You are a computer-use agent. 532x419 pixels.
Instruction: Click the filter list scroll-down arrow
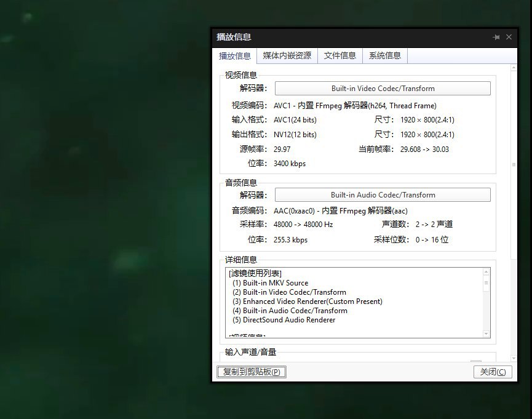tap(486, 333)
